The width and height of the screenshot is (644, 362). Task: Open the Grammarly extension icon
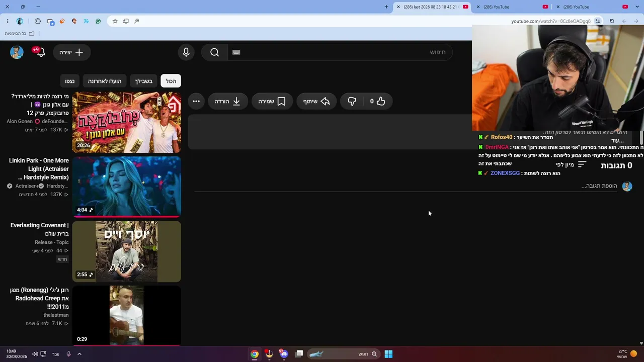[x=98, y=21]
